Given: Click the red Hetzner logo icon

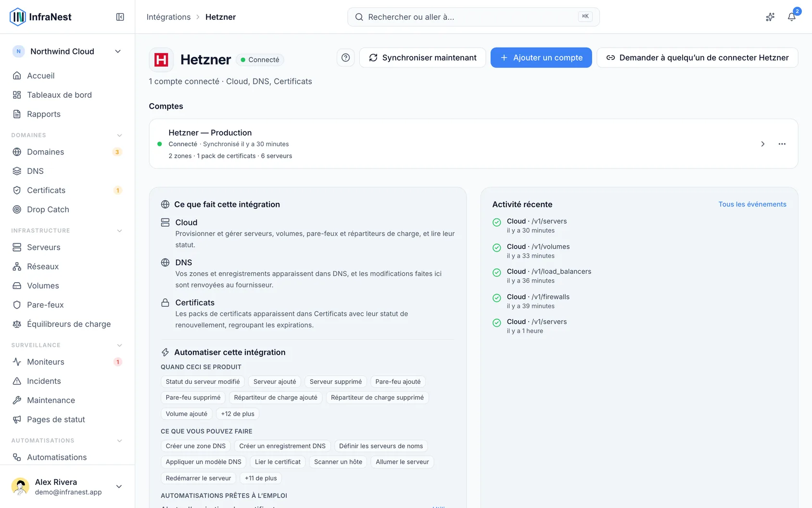Looking at the screenshot, I should (161, 60).
